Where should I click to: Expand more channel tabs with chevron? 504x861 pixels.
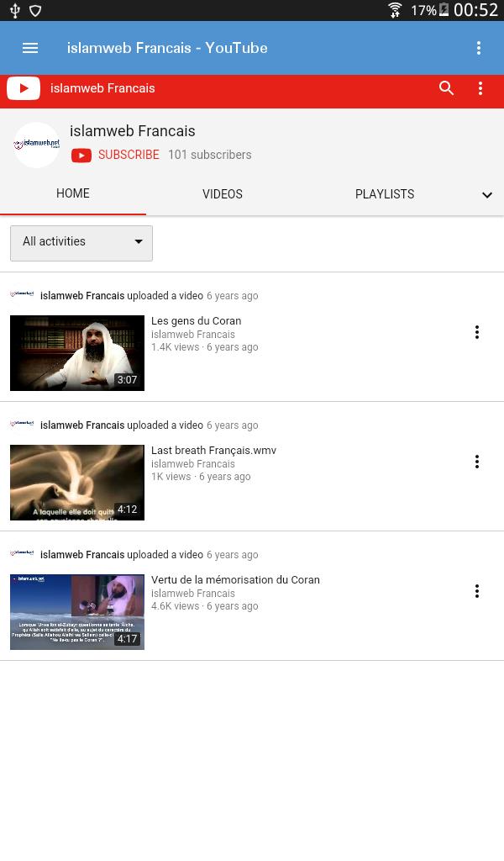click(486, 195)
